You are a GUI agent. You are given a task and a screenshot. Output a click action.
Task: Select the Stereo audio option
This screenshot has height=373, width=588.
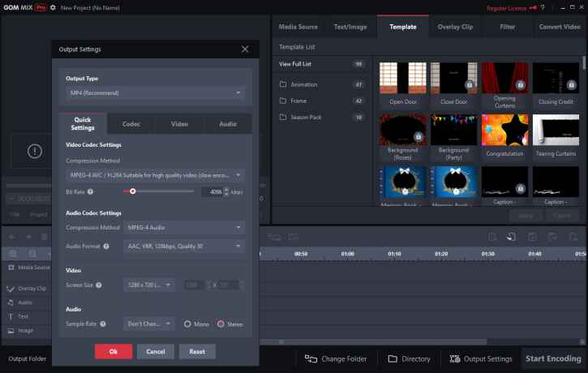click(221, 324)
